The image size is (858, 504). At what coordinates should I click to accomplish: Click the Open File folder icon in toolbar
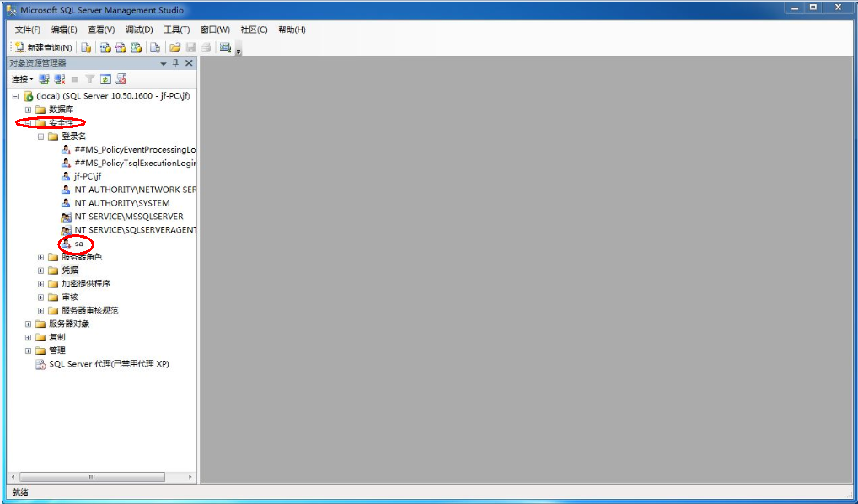click(174, 47)
